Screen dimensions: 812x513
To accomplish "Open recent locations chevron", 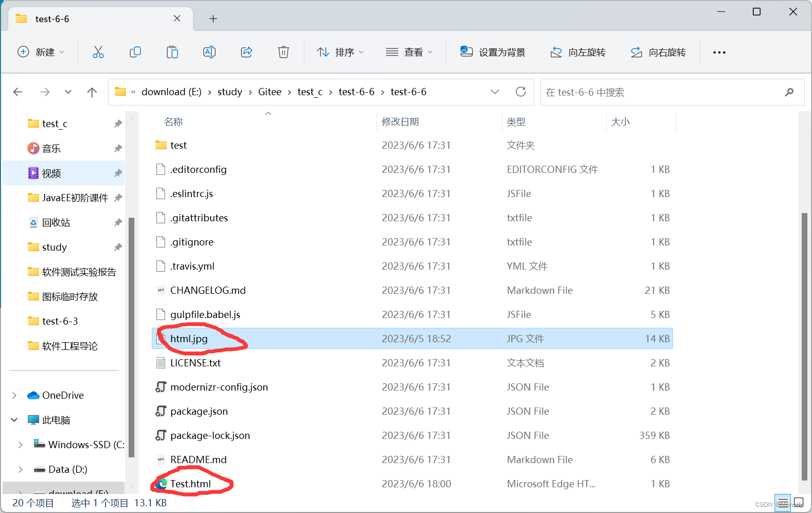I will (x=68, y=92).
